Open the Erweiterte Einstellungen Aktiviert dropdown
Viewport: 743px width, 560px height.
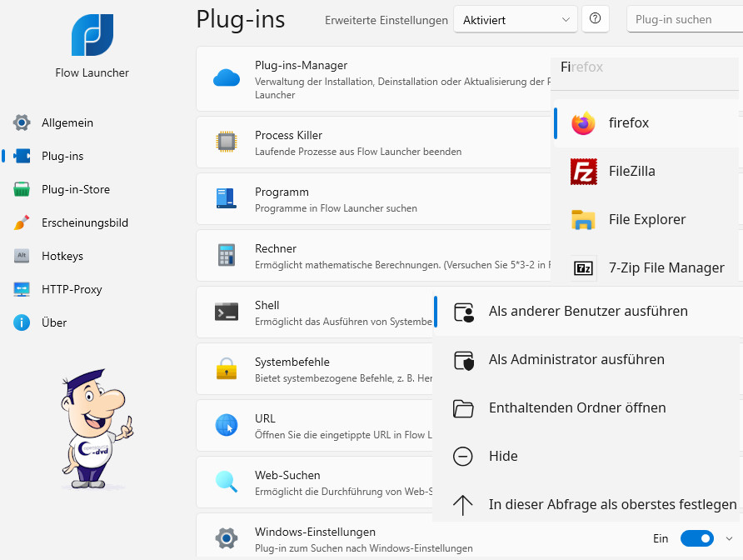coord(516,19)
